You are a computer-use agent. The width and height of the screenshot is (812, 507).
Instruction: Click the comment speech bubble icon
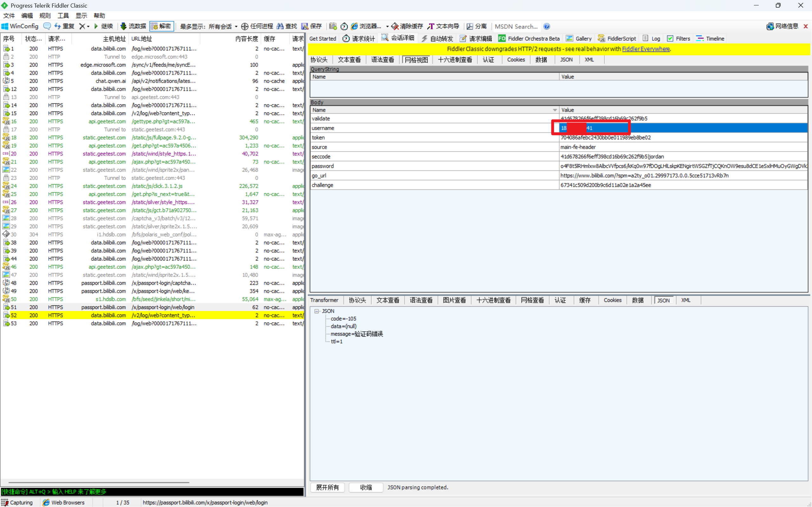click(x=47, y=26)
